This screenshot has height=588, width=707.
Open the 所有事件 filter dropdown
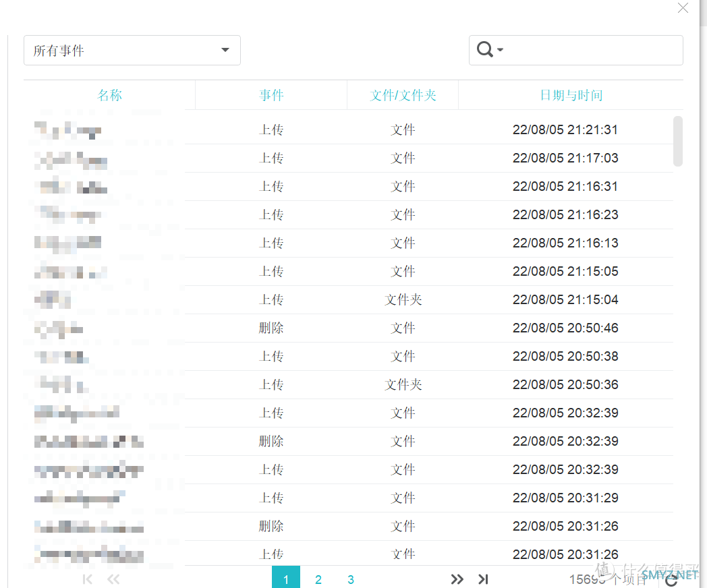[132, 51]
